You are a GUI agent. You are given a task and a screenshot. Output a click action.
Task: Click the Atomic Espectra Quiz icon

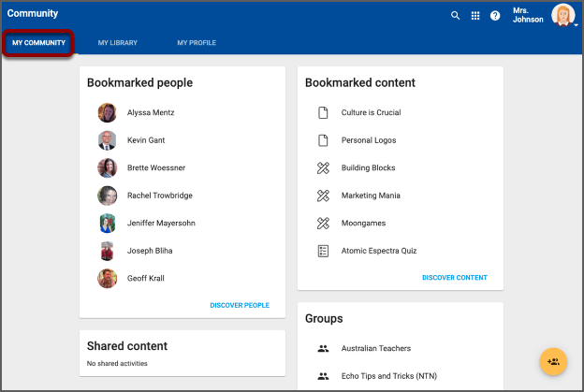coord(323,251)
